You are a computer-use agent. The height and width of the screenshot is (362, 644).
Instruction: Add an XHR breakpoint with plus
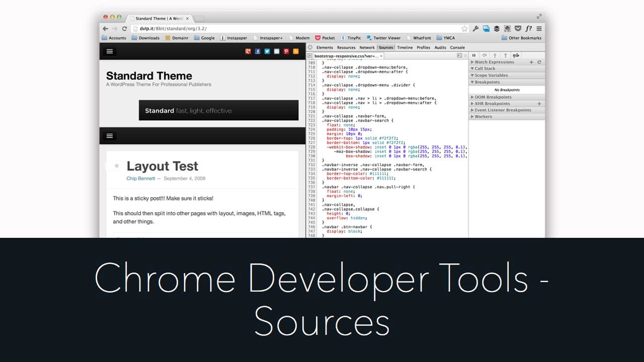[539, 104]
